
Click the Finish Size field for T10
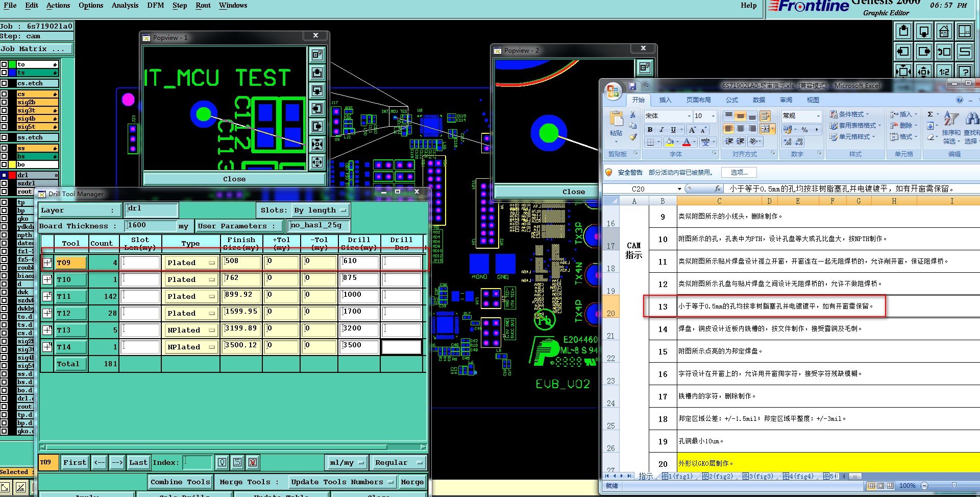point(241,279)
